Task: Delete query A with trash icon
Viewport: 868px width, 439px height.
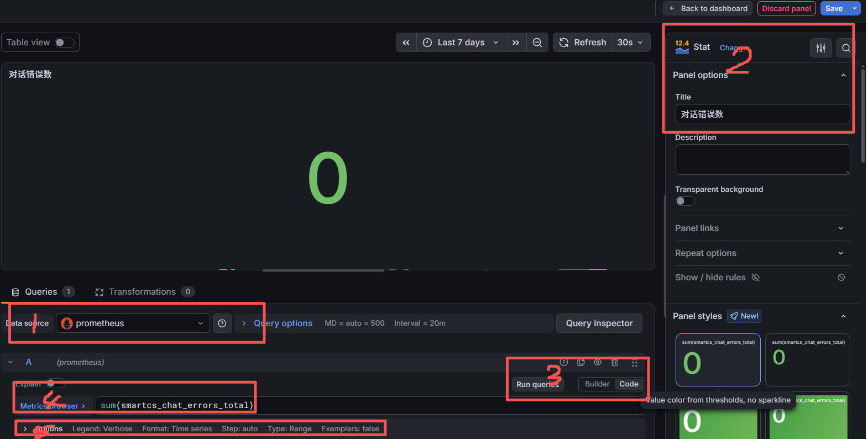Action: coord(614,362)
